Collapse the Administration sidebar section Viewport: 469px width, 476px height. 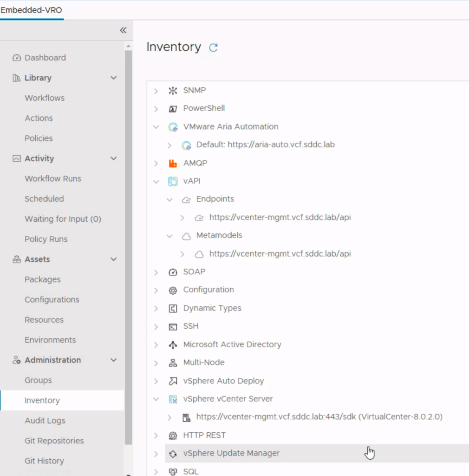pos(113,360)
